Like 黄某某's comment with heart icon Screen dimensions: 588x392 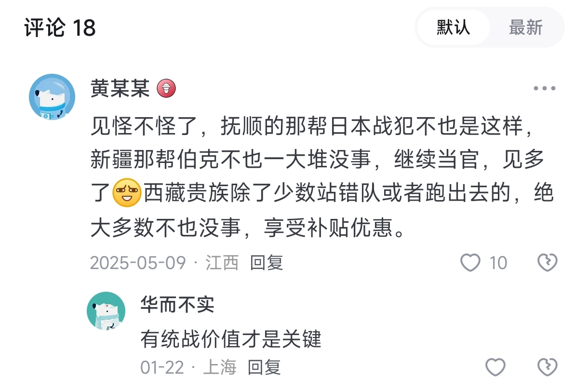tap(470, 263)
